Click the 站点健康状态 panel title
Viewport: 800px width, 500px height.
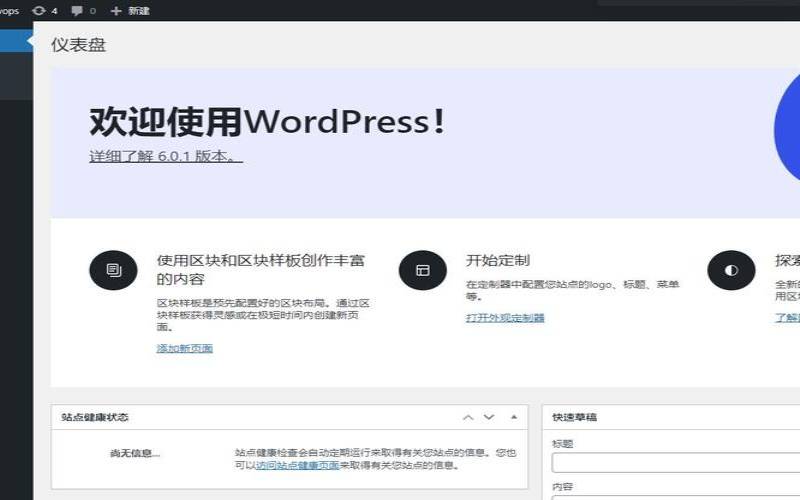click(95, 417)
